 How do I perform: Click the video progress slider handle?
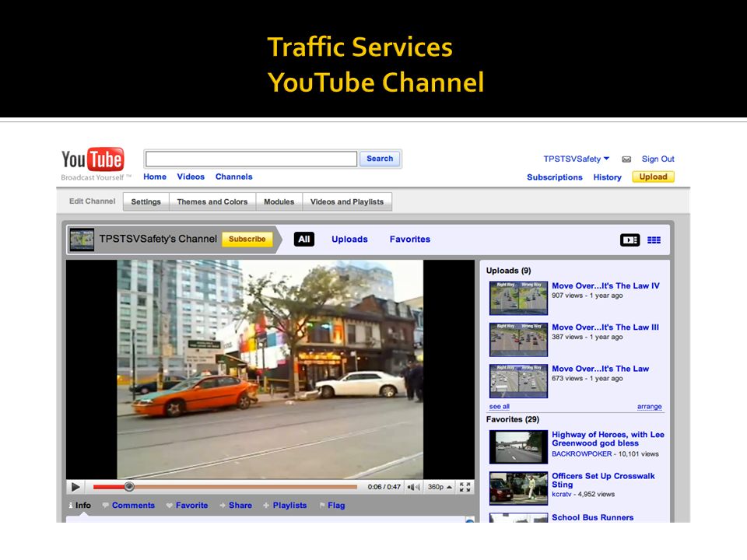[129, 487]
